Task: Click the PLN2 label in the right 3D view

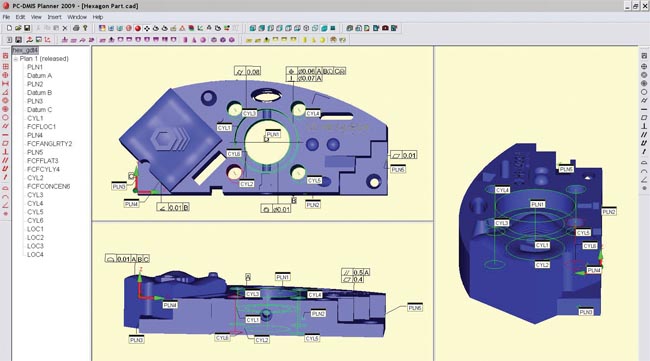Action: [x=609, y=212]
